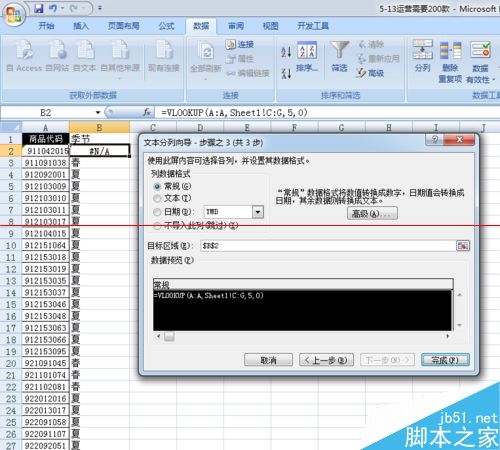Select row header 10
Image resolution: width=500 pixels, height=450 pixels.
click(x=11, y=245)
